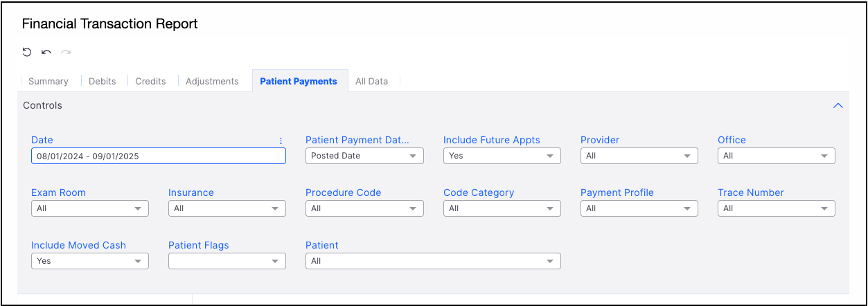
Task: Expand the Office dropdown
Action: click(x=776, y=156)
